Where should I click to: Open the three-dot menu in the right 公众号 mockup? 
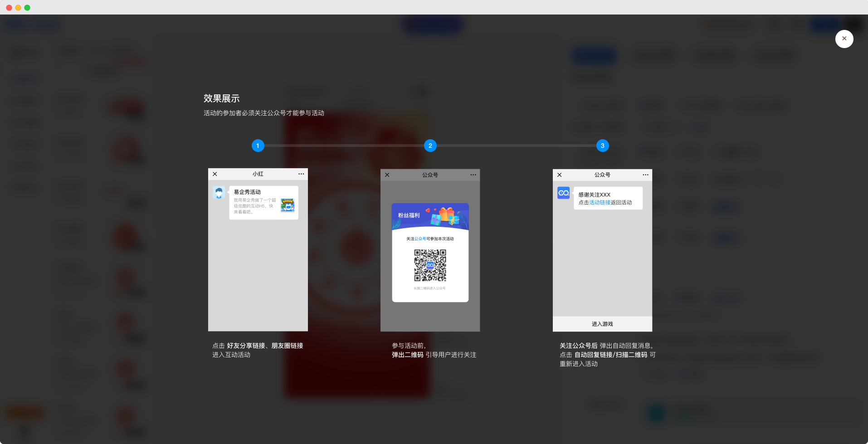[x=645, y=175]
